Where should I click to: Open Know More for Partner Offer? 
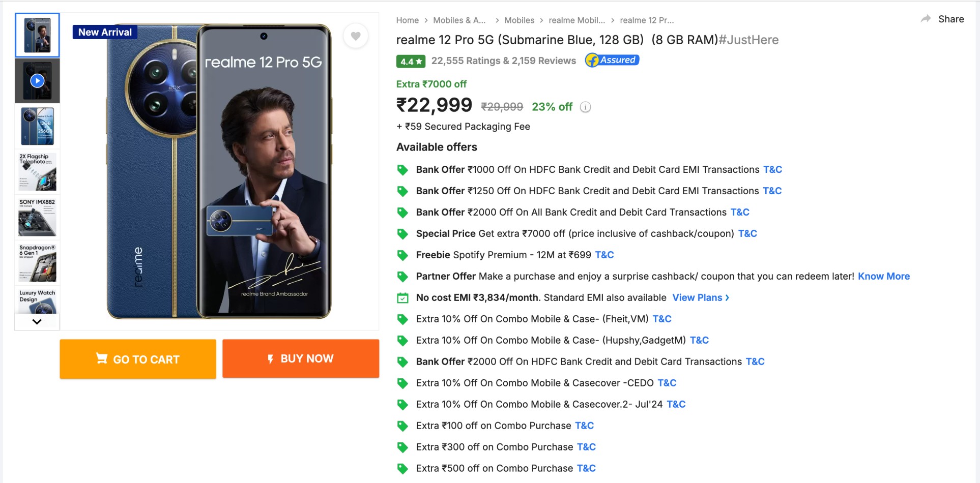click(883, 276)
